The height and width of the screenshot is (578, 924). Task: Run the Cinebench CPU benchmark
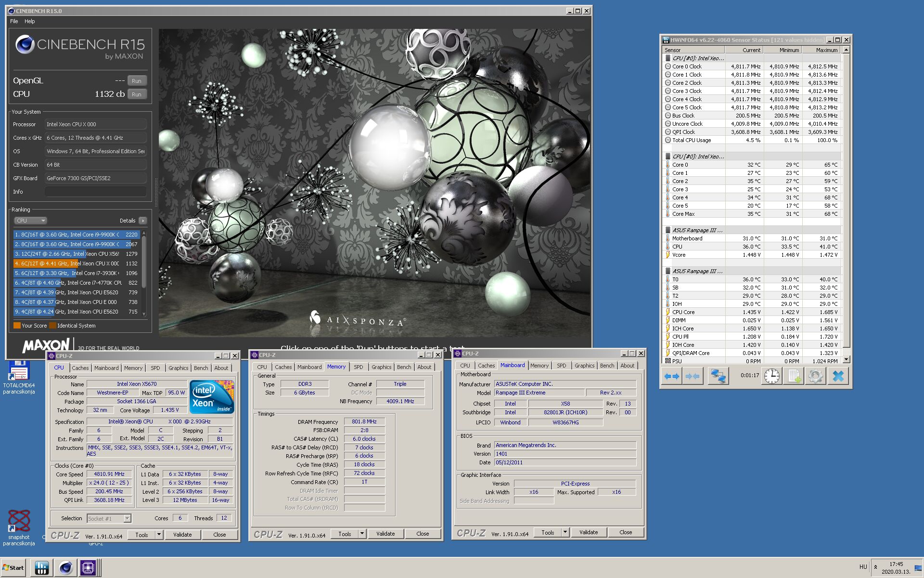[137, 94]
